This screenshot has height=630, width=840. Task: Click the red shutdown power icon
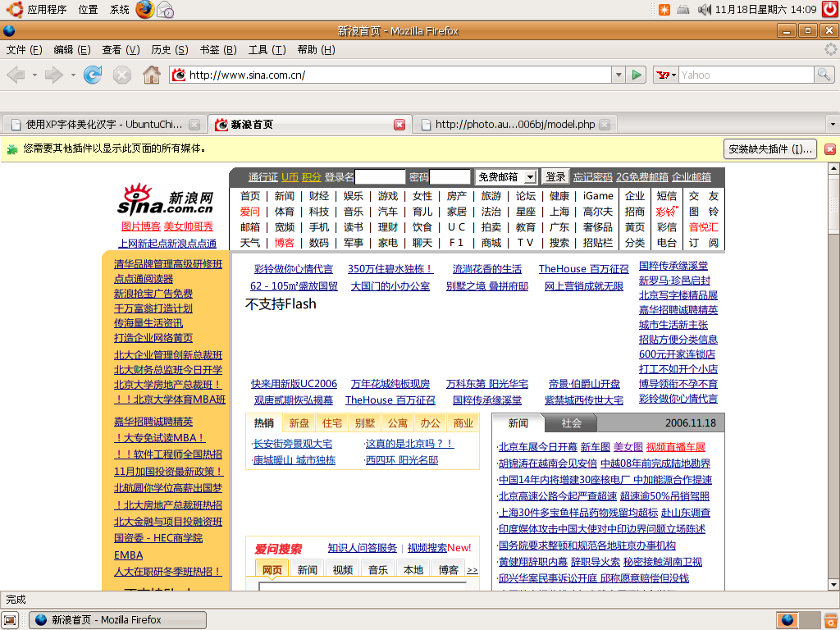pyautogui.click(x=830, y=9)
